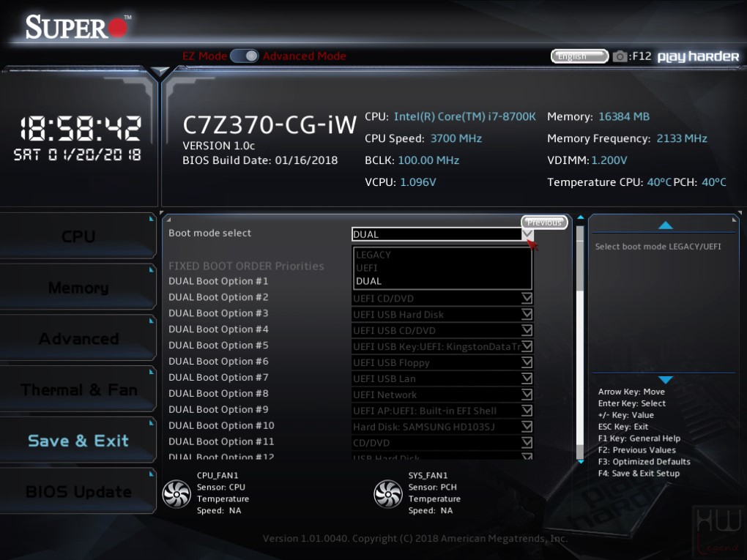Screen dimensions: 747x560
Task: Choose DUAL in the boot mode list
Action: [x=368, y=281]
